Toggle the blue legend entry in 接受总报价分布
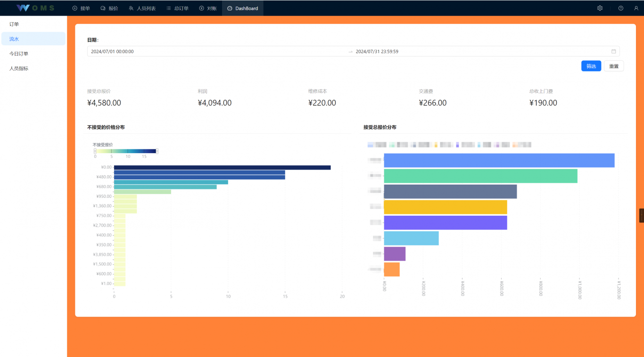644x357 pixels. 377,145
